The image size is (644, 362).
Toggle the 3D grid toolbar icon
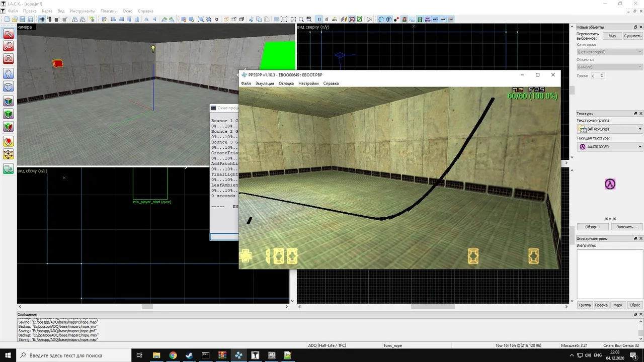[49, 19]
